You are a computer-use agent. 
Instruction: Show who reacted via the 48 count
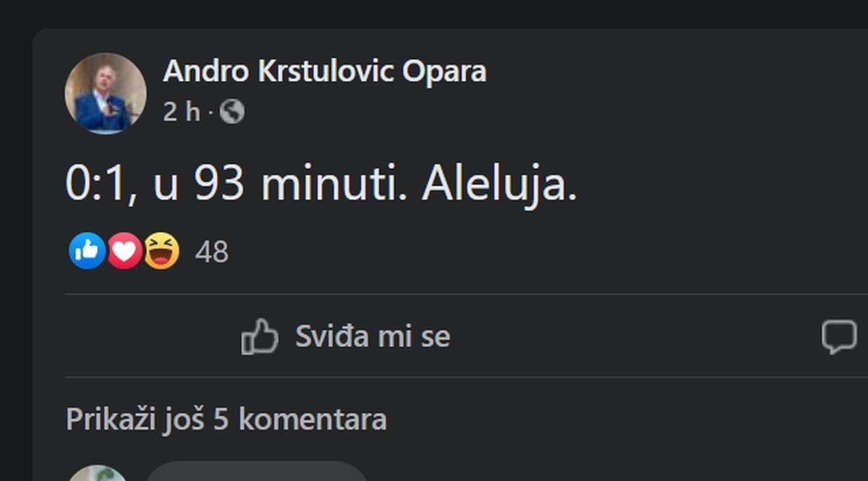(x=212, y=252)
